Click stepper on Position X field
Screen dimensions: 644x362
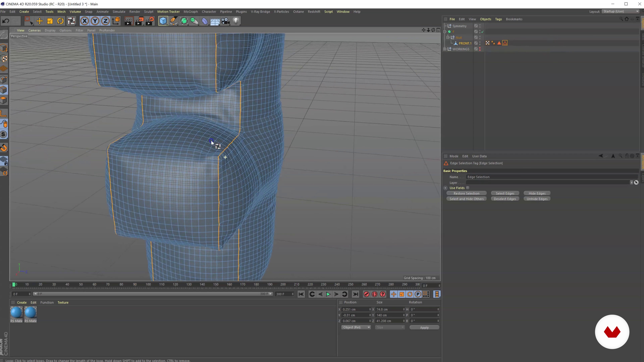[x=370, y=309]
